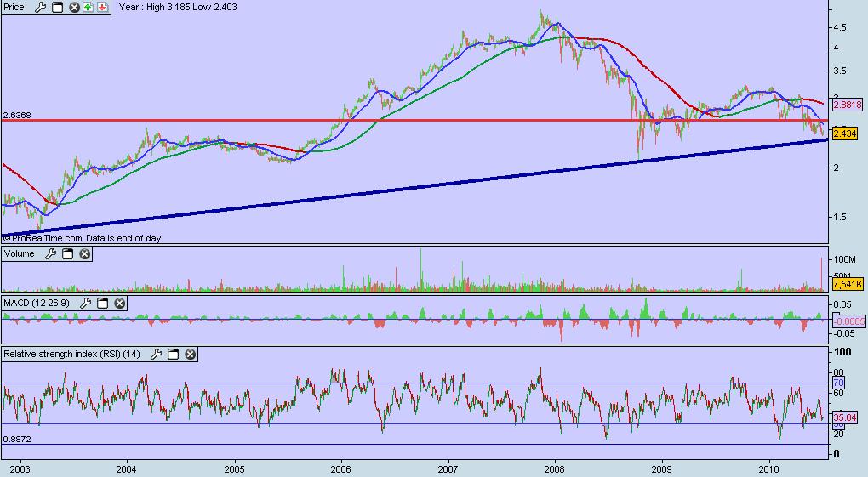
Task: Click the 2009 time axis label
Action: pos(661,469)
